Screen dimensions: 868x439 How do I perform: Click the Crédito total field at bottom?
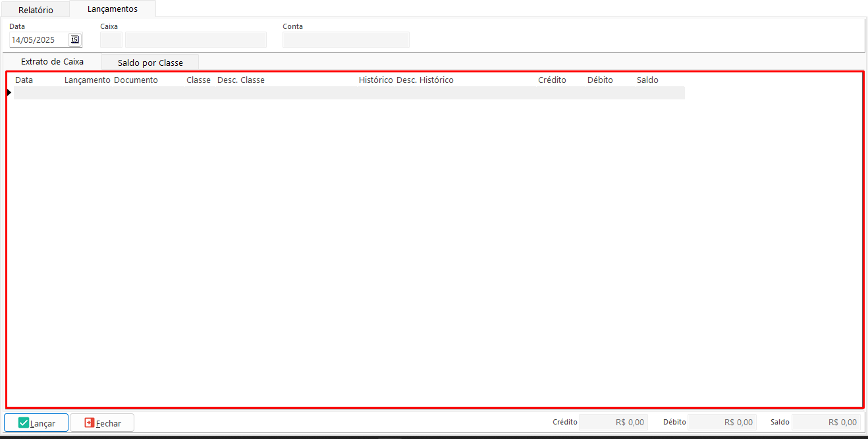point(613,423)
